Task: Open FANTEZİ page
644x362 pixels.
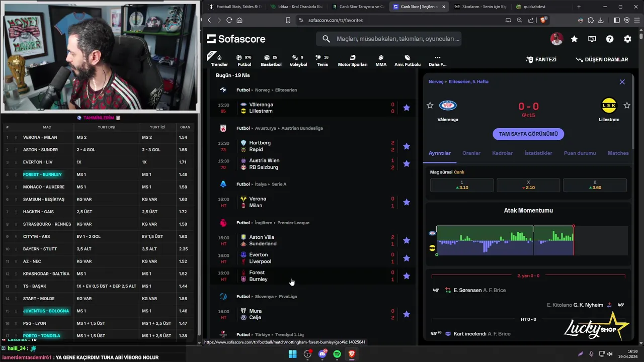Action: pyautogui.click(x=541, y=59)
